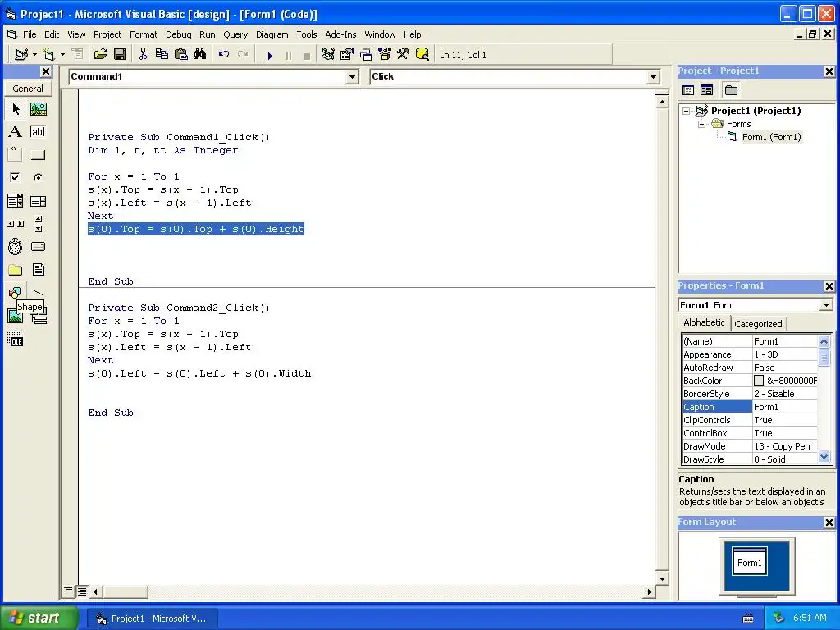Click the Copy icon in the toolbar
The height and width of the screenshot is (630, 840).
tap(162, 54)
